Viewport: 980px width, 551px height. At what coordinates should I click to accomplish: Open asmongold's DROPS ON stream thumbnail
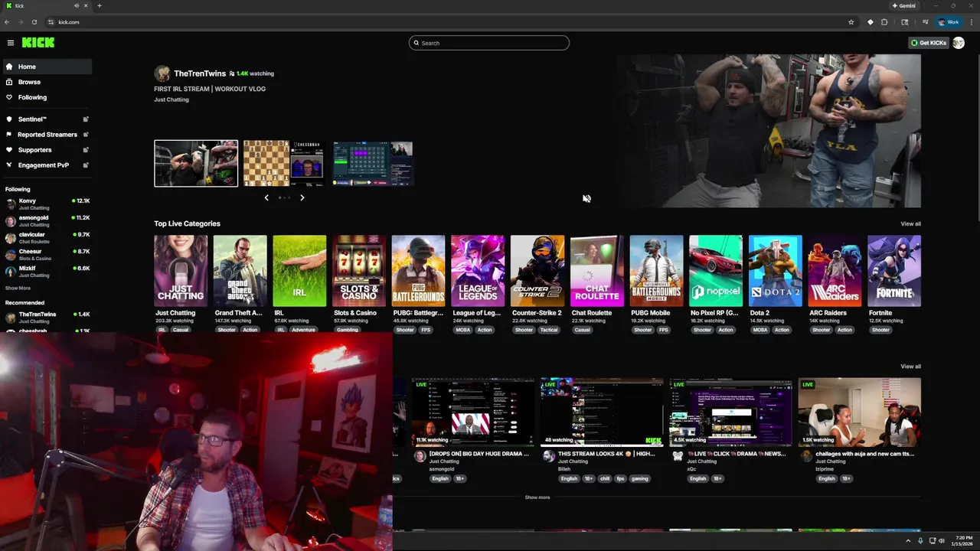point(472,412)
